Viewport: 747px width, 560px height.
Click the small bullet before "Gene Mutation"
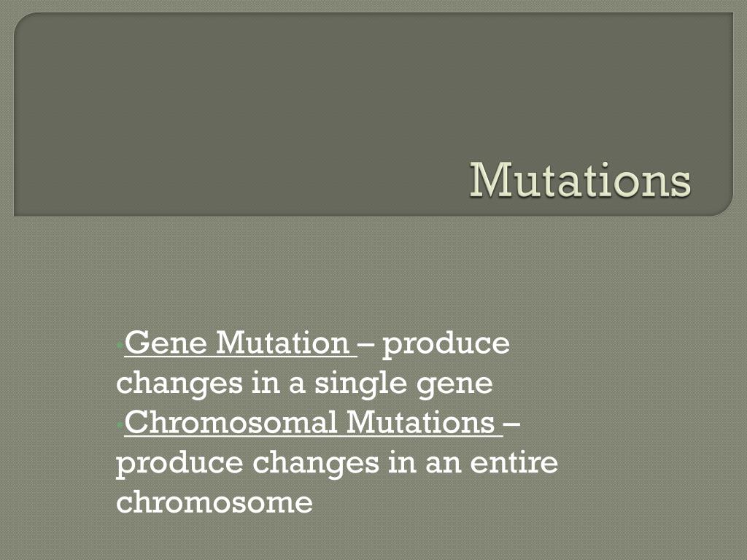pyautogui.click(x=119, y=344)
